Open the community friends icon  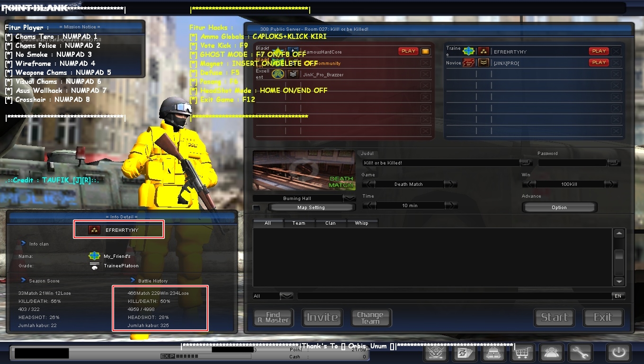pyautogui.click(x=551, y=353)
